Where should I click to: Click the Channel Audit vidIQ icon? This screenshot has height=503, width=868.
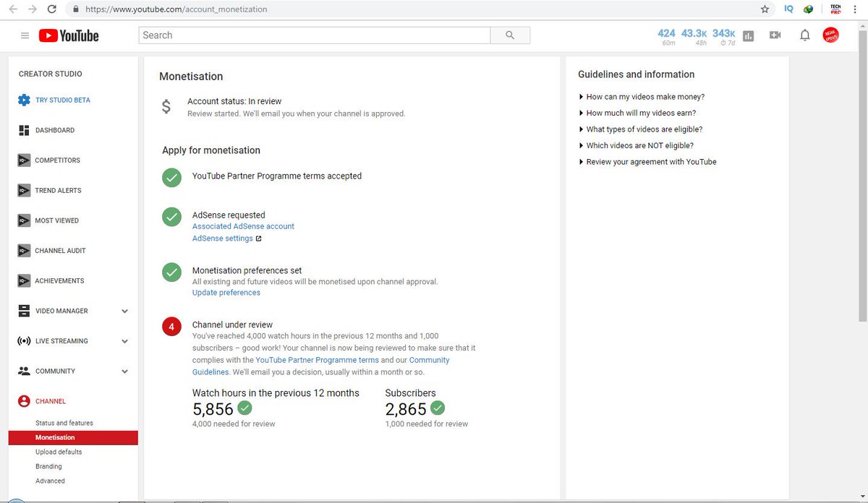[24, 251]
